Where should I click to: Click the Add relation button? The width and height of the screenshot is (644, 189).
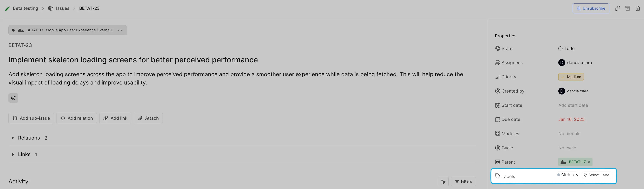[x=76, y=118]
